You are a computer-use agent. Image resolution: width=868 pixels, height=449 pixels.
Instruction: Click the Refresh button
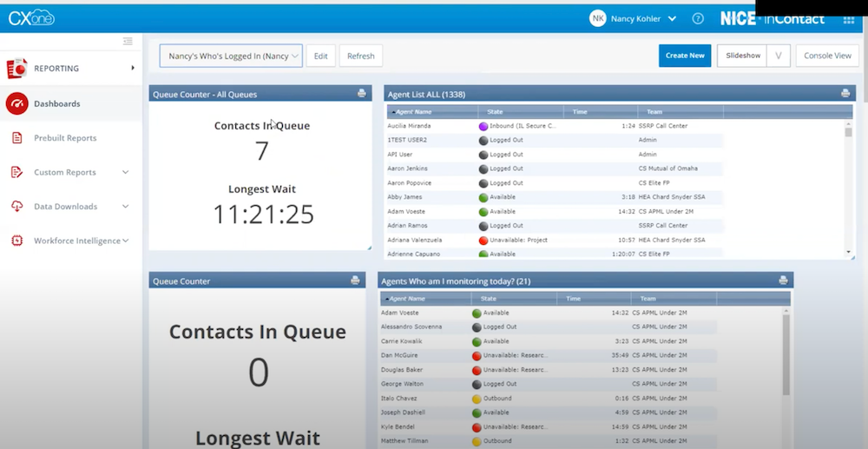(361, 56)
